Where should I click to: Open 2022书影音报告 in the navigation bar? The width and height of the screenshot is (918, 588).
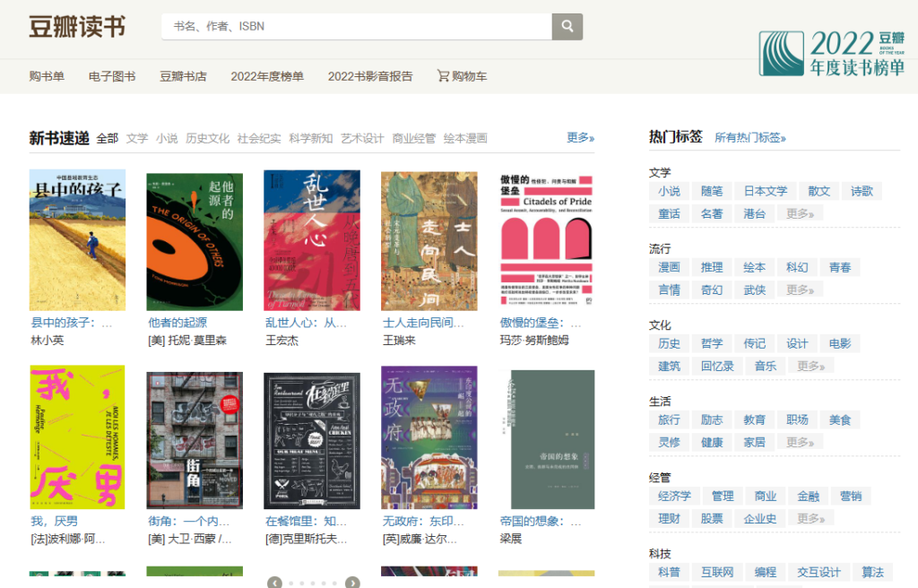pyautogui.click(x=370, y=76)
